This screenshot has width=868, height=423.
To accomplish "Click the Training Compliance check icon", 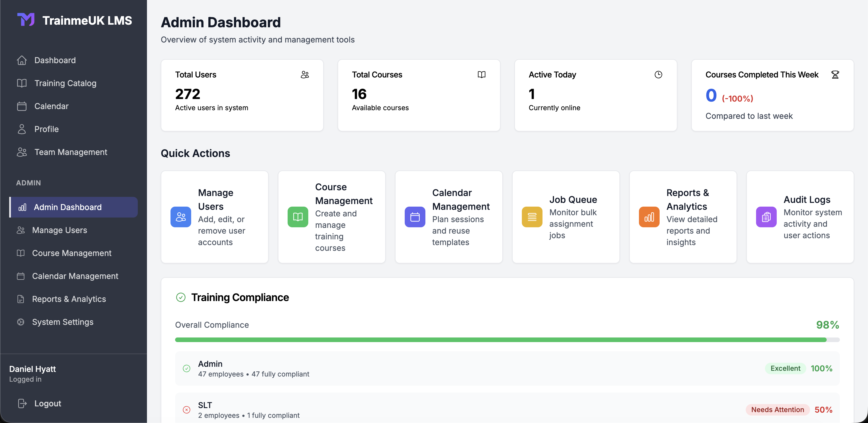I will [181, 297].
